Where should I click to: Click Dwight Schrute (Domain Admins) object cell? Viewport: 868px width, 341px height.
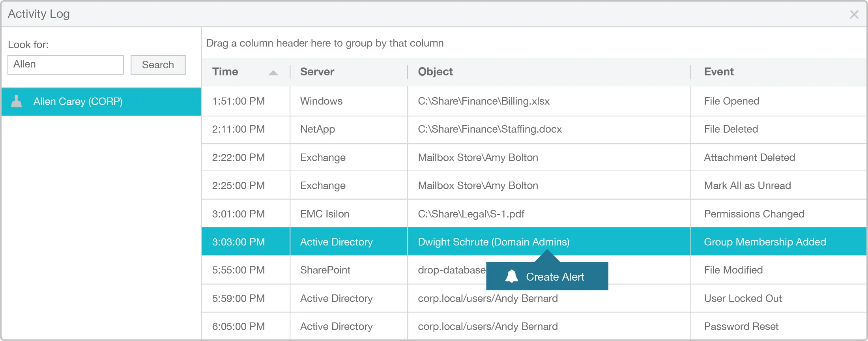point(549,242)
